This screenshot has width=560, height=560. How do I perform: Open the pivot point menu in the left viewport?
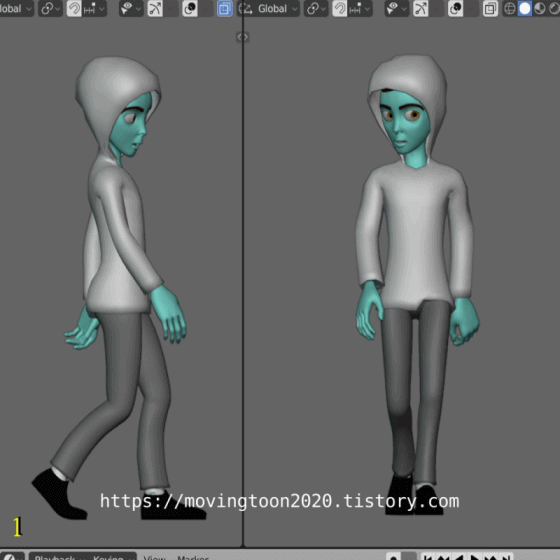50,9
